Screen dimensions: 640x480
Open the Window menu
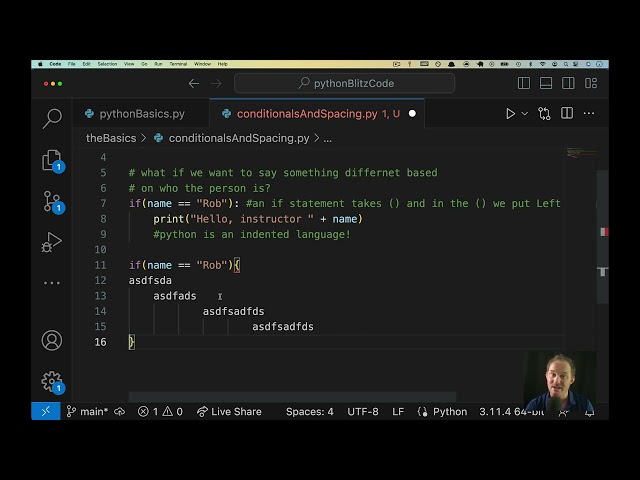point(202,64)
